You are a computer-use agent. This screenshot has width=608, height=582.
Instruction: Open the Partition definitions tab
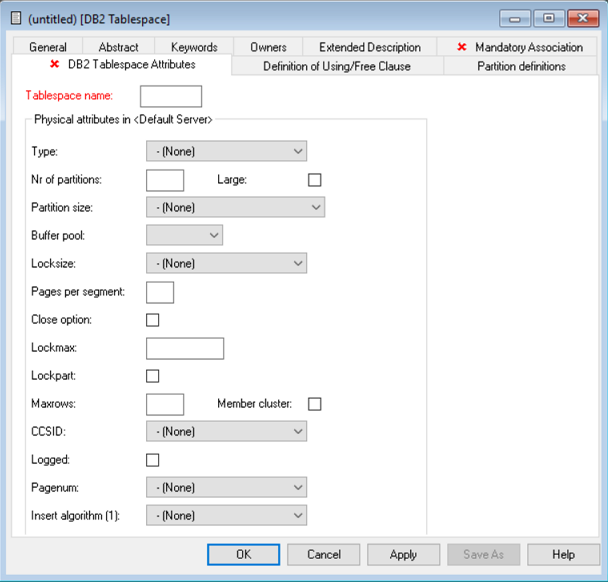tap(521, 66)
